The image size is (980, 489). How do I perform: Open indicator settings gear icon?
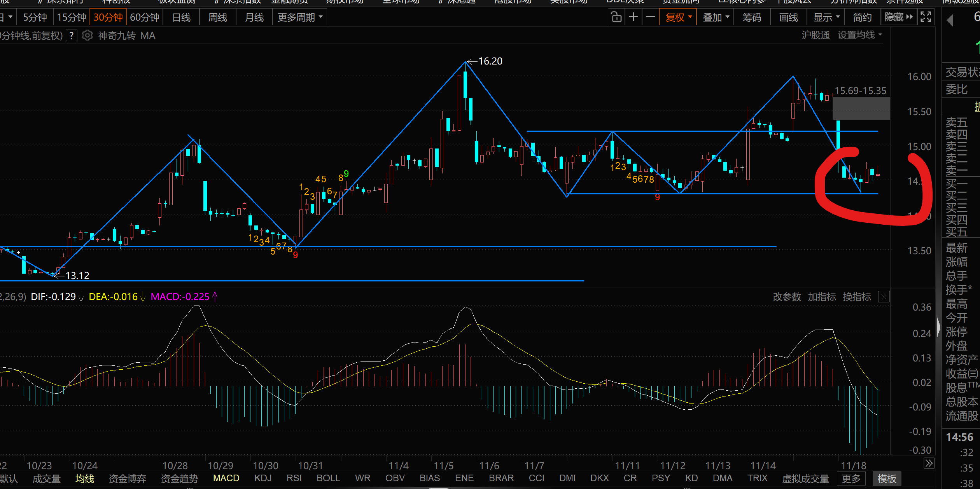point(87,35)
